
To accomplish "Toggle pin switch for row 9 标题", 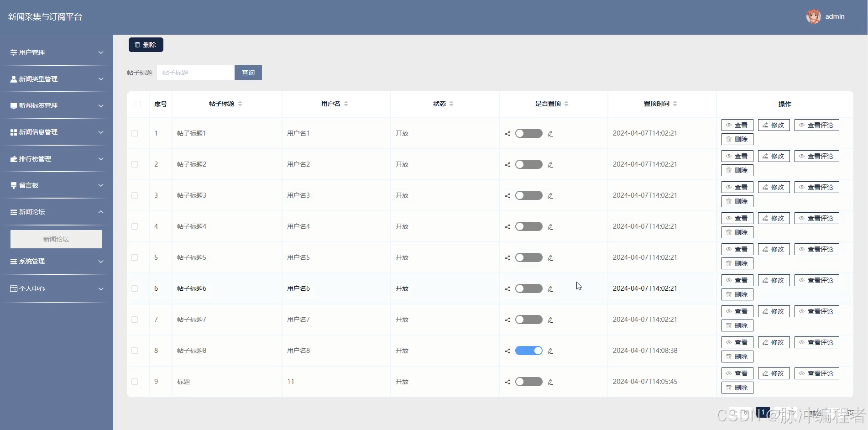I will point(529,382).
